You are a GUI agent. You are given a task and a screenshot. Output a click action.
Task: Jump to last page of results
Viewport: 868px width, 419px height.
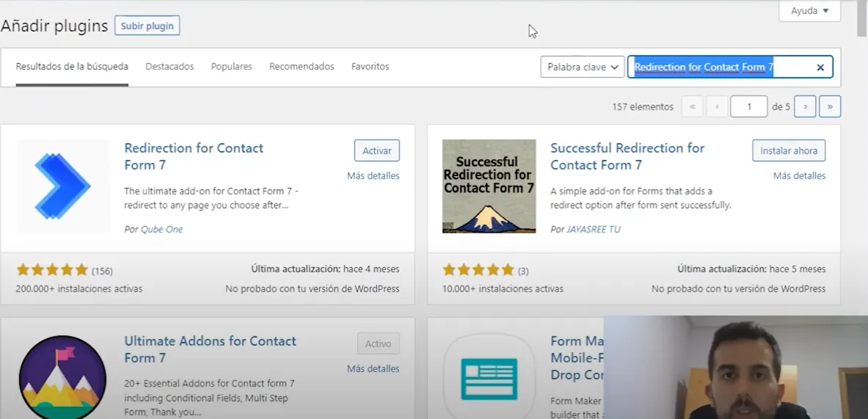coord(830,106)
